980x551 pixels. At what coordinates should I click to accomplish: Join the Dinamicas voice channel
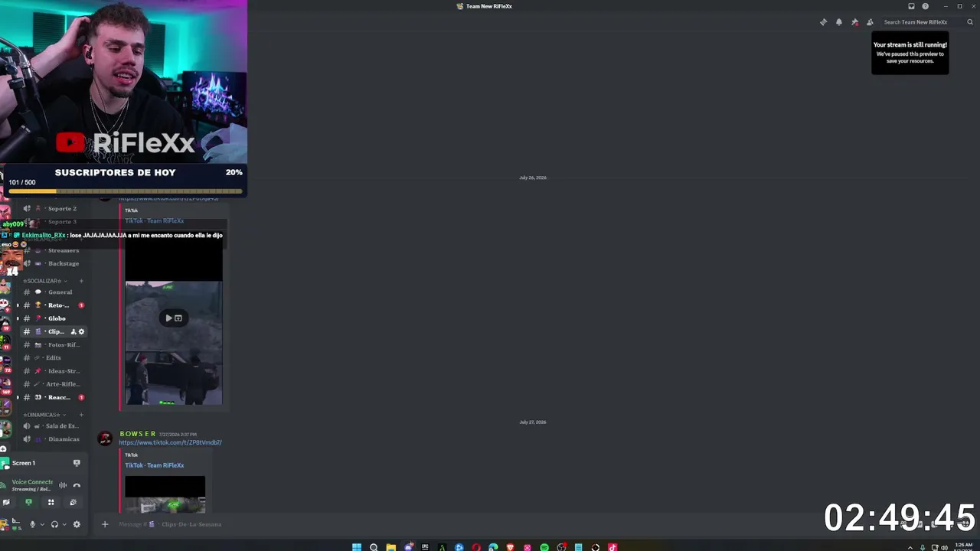click(54, 439)
